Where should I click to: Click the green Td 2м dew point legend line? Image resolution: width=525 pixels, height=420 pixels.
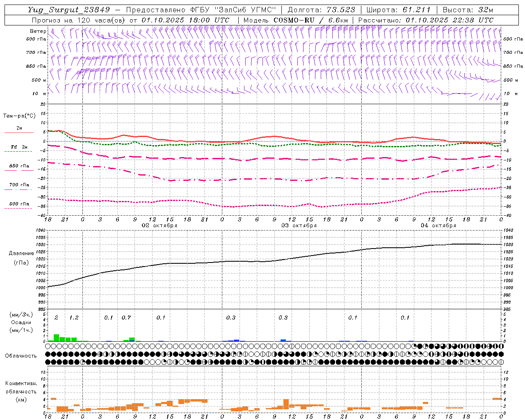[18, 151]
